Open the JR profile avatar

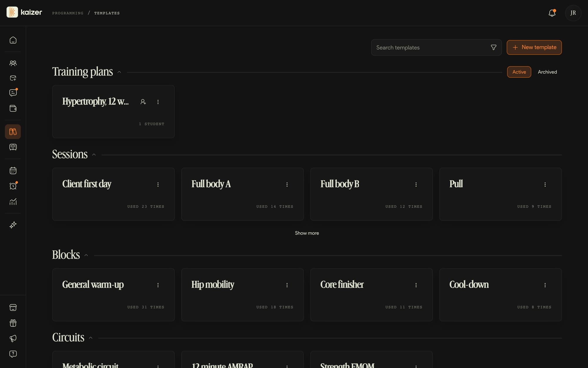(573, 13)
